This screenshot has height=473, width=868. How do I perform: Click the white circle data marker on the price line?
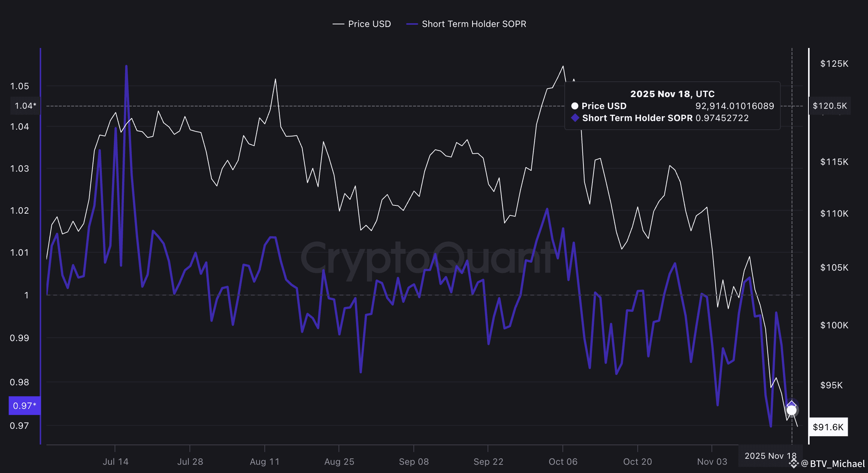(792, 410)
